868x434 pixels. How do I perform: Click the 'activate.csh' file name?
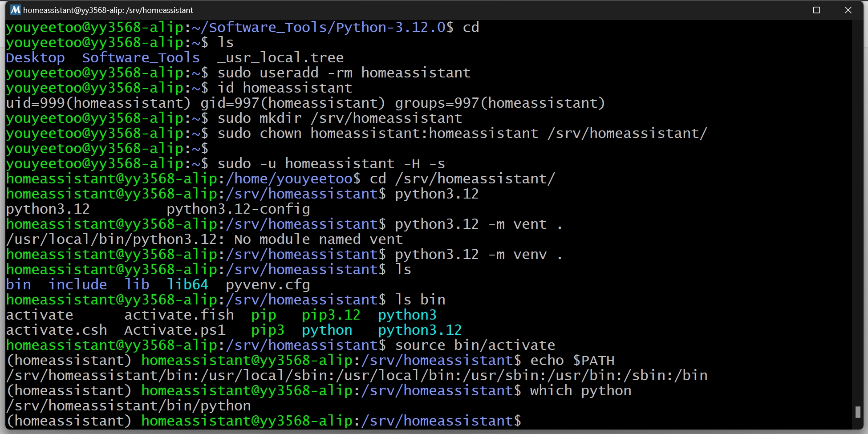tap(57, 330)
